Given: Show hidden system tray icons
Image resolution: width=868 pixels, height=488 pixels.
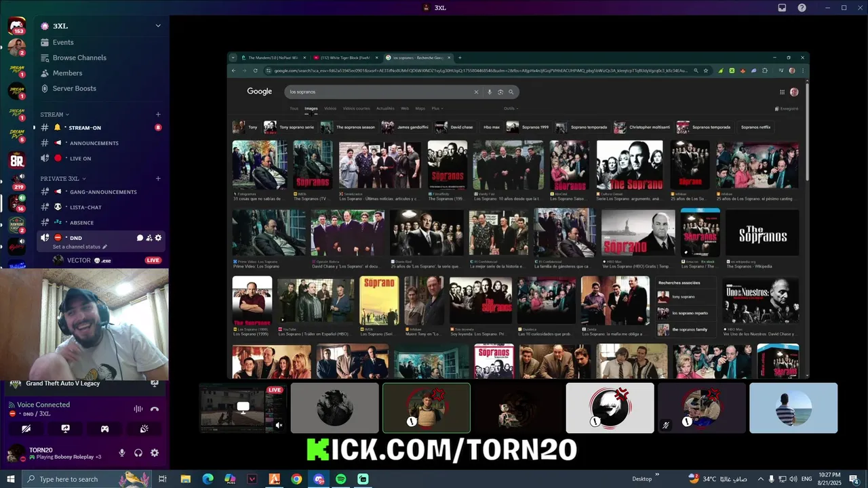Looking at the screenshot, I should 760,479.
